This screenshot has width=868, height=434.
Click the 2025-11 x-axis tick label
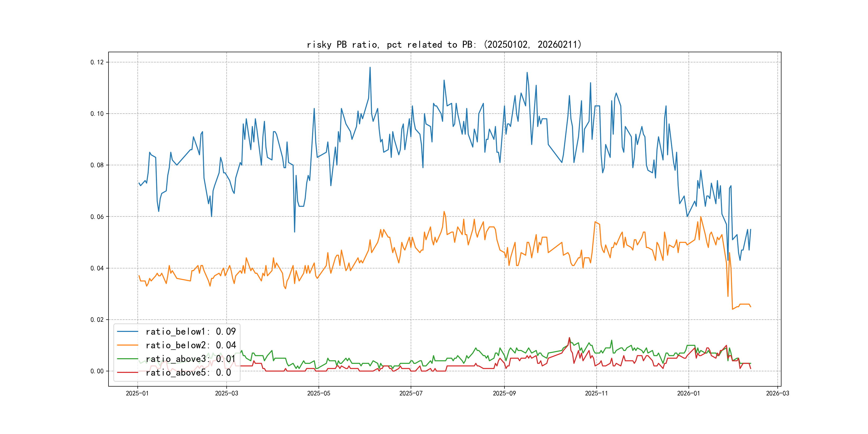click(596, 393)
